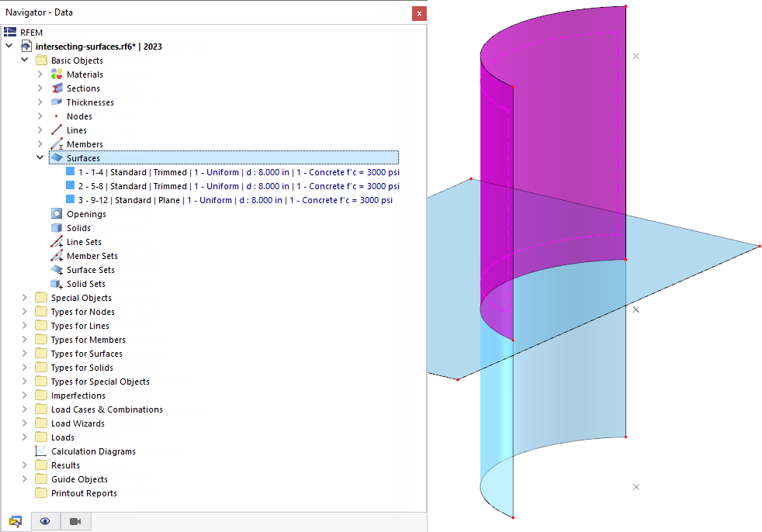This screenshot has width=762, height=532.
Task: Expand the Materials node
Action: click(40, 74)
